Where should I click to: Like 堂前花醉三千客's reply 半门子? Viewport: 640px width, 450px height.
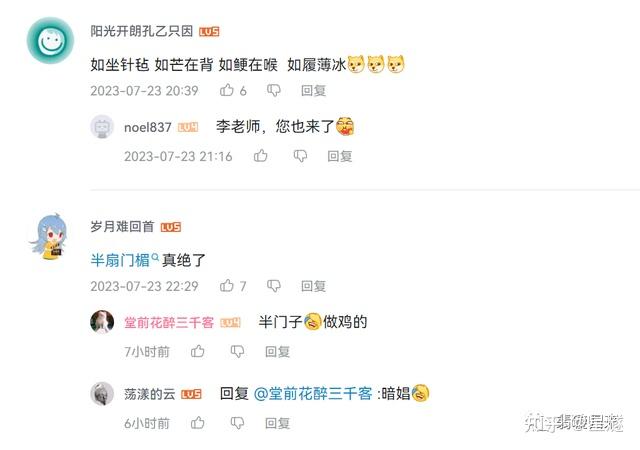click(x=198, y=351)
